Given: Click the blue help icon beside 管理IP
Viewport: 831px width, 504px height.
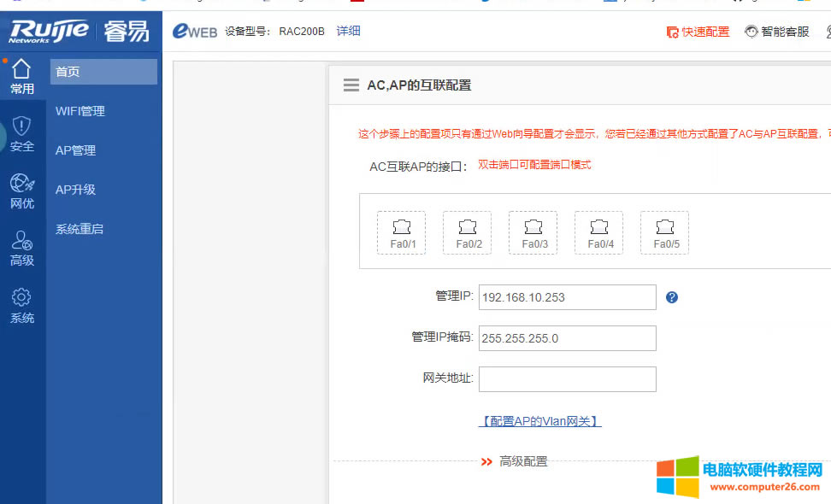Looking at the screenshot, I should coord(672,297).
